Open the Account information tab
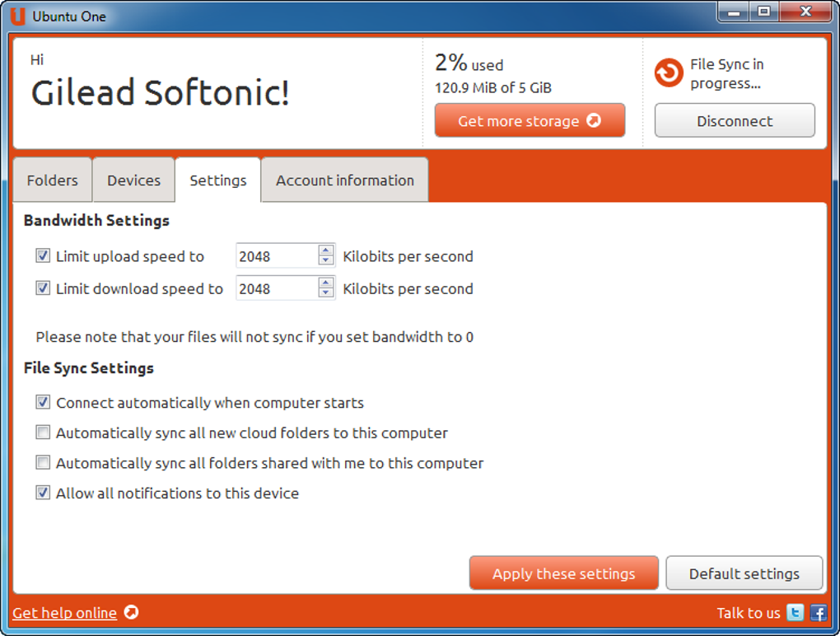Image resolution: width=840 pixels, height=636 pixels. pos(344,180)
